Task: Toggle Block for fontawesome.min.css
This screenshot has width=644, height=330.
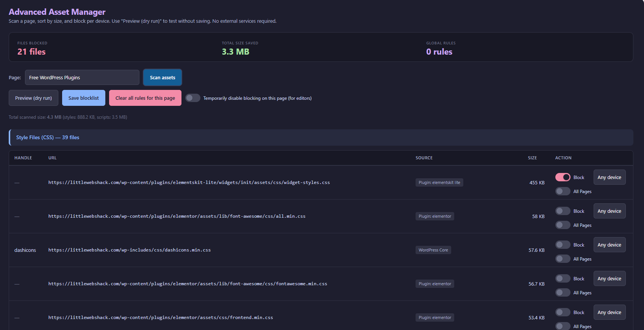Action: [x=563, y=278]
